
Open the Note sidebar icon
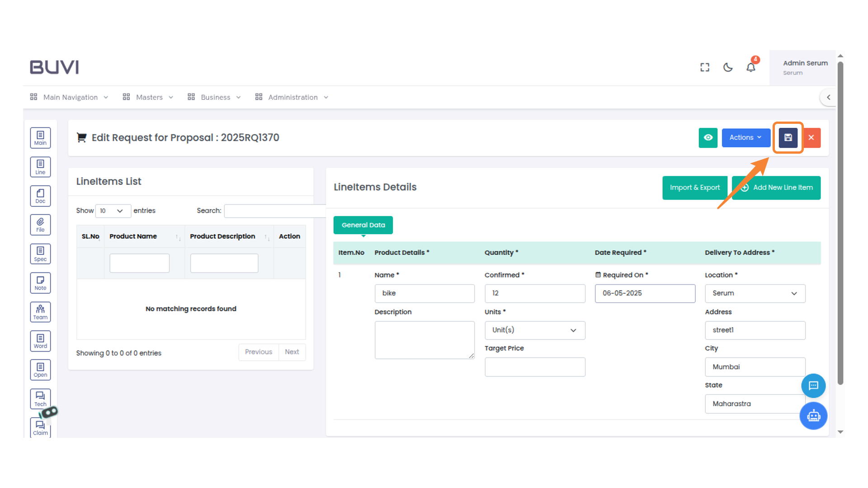coord(40,283)
